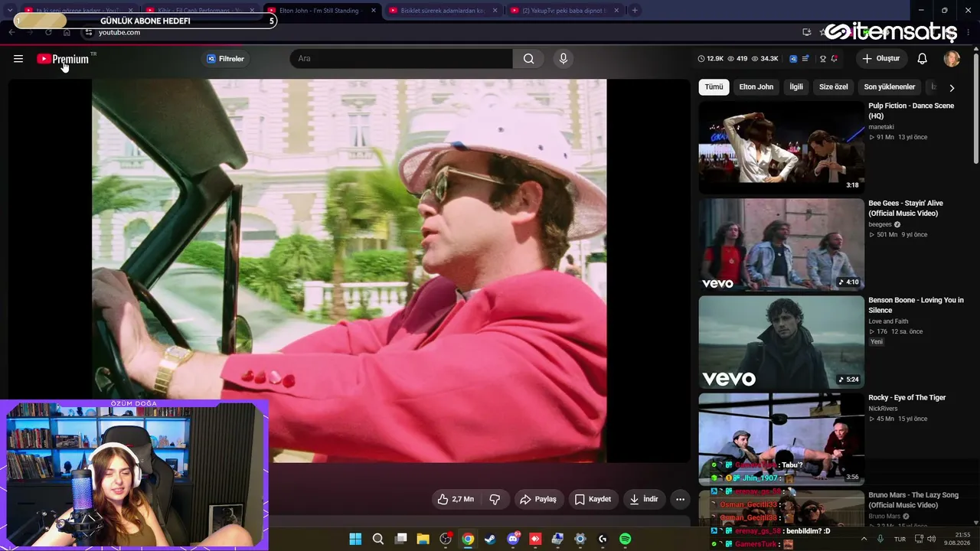Click the search magnifier button
This screenshot has height=551, width=980.
pos(528,59)
